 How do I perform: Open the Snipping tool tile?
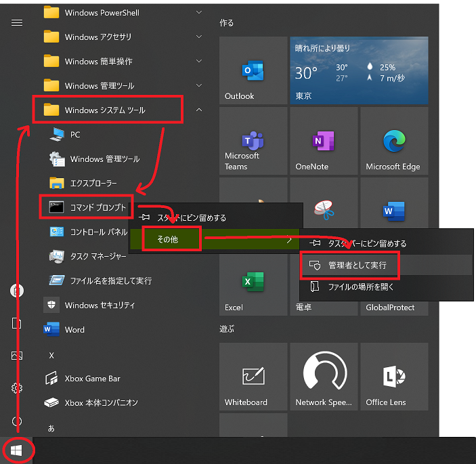[324, 210]
